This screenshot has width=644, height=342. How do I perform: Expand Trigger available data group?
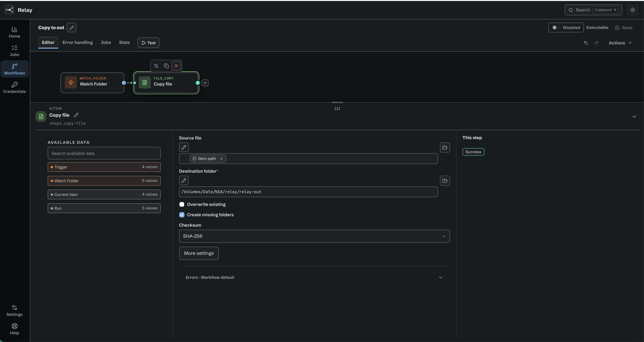104,167
